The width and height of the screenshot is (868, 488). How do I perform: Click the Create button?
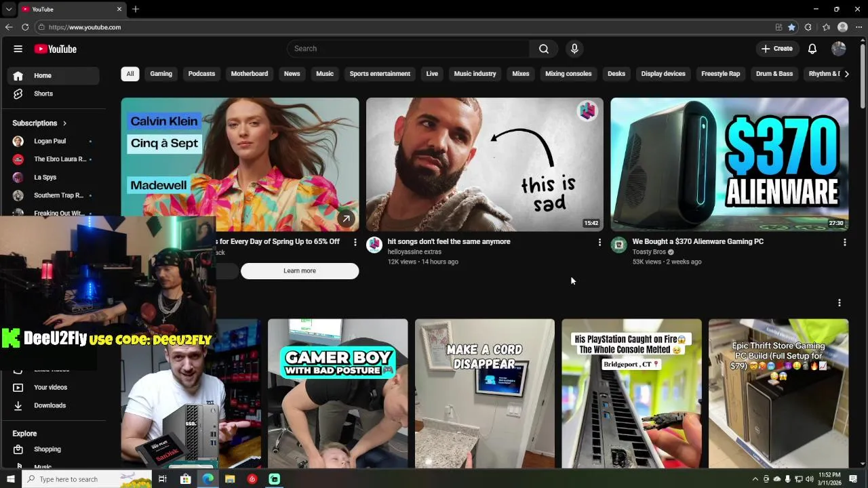(776, 49)
